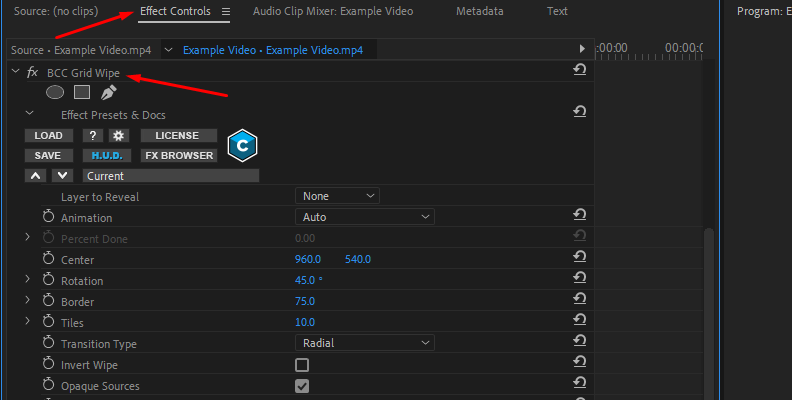The image size is (792, 400).
Task: Open the Layer to Reveal dropdown
Action: (x=337, y=196)
